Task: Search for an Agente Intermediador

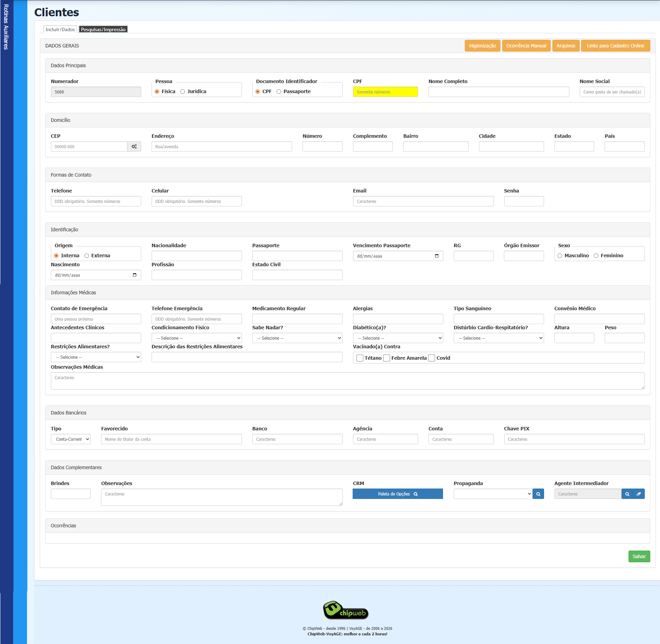Action: (627, 494)
